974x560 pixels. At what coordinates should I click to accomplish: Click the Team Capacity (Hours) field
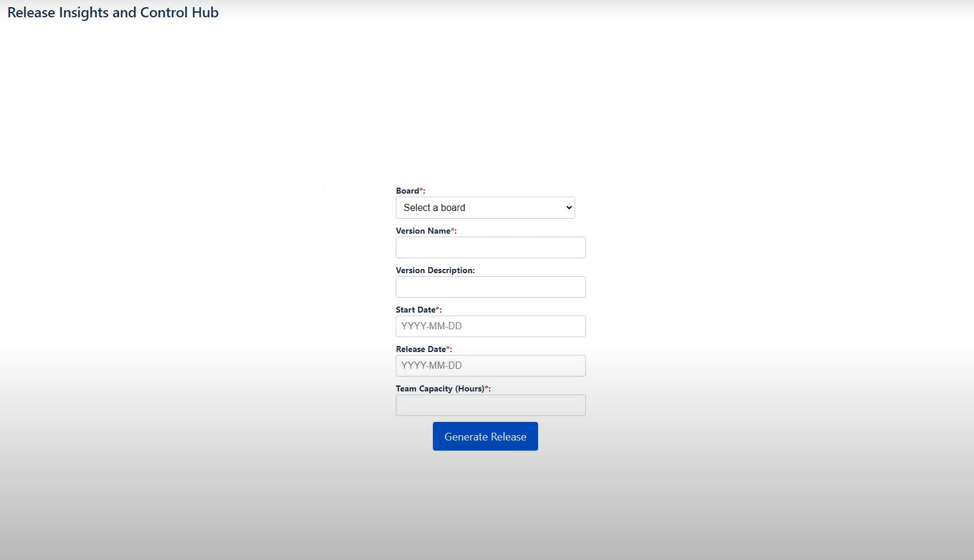(x=490, y=405)
